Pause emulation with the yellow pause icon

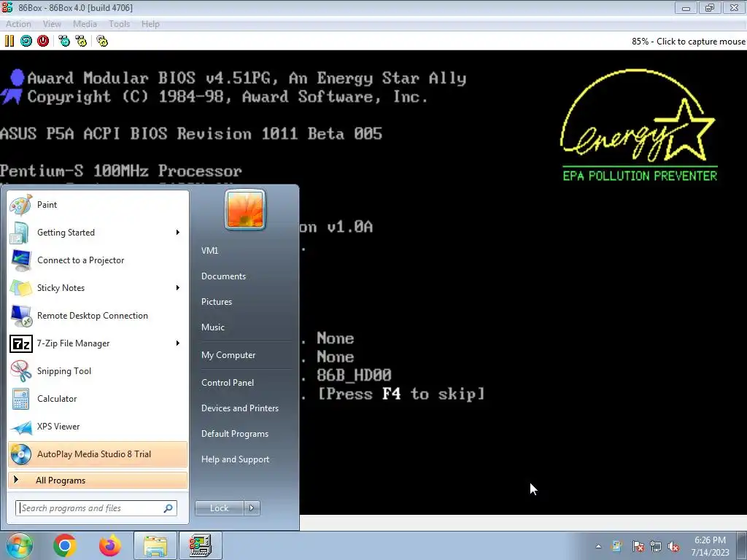coord(9,41)
